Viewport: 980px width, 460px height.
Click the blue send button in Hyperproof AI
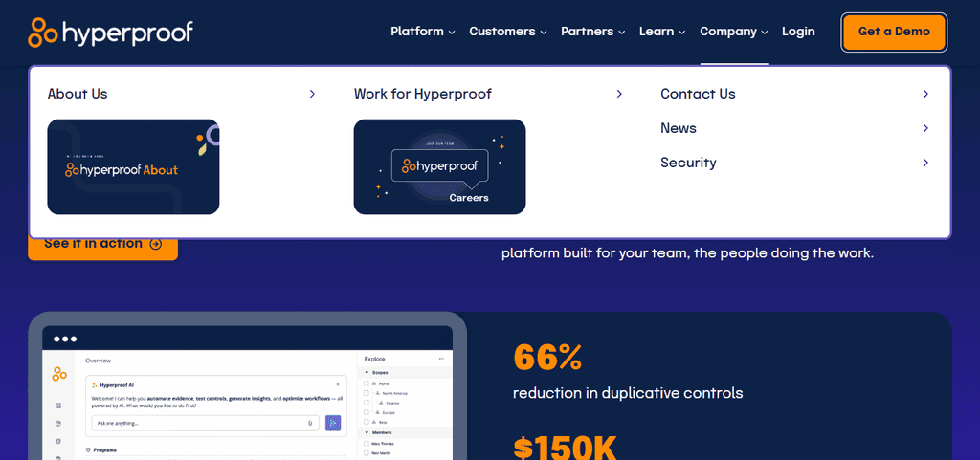point(332,423)
